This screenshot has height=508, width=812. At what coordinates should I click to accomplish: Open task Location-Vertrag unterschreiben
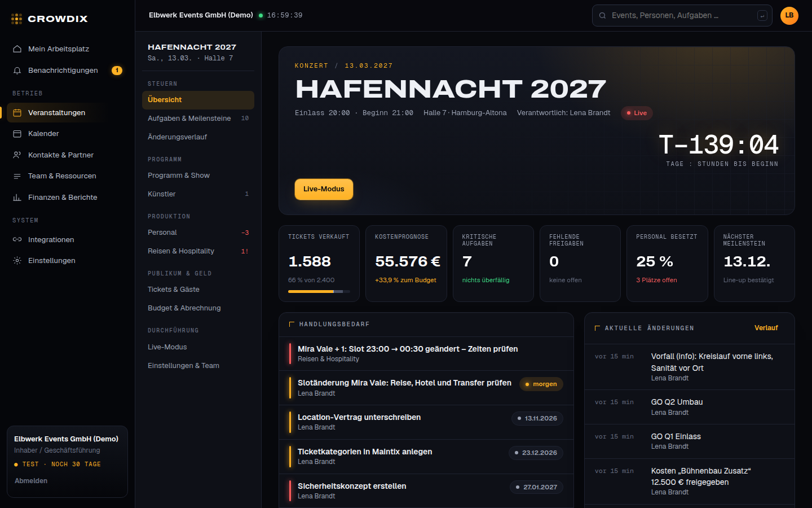click(x=426, y=422)
